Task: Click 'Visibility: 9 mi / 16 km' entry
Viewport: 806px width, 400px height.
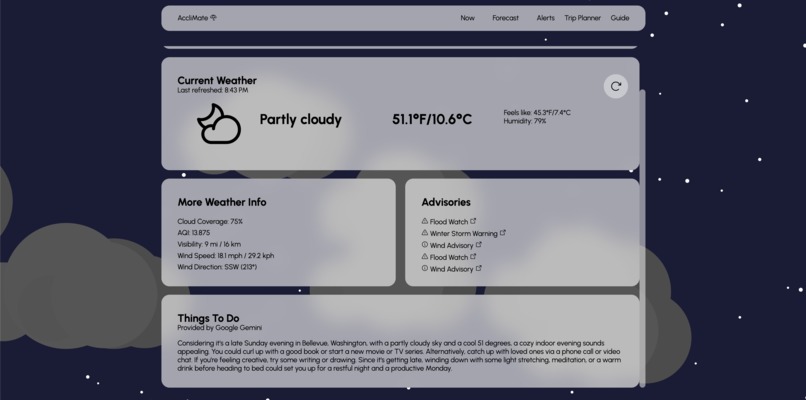Action: click(209, 244)
